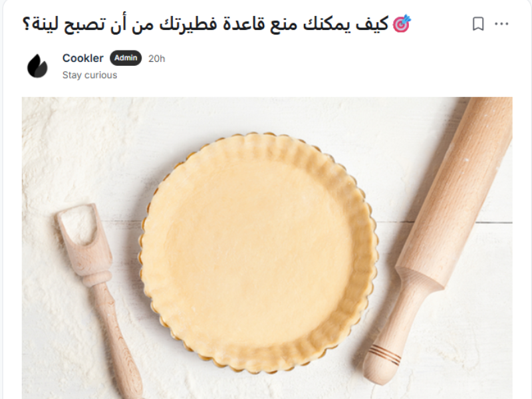Open the three-dot more options menu

[x=501, y=24]
